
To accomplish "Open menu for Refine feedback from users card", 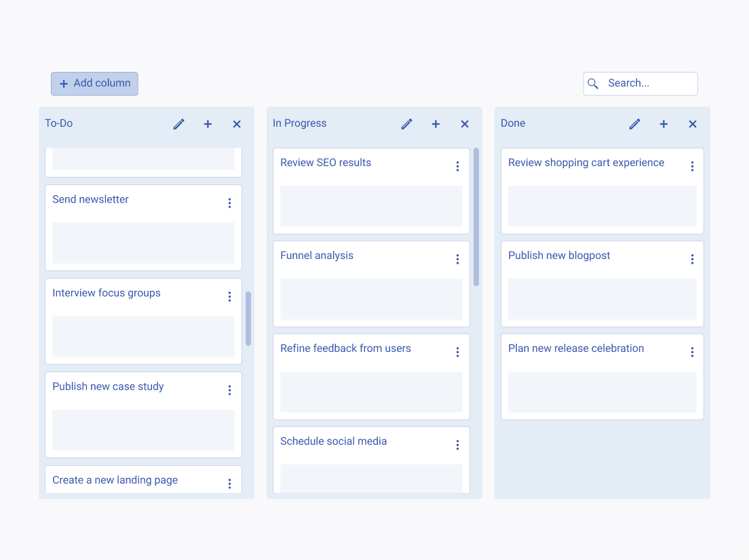I will 458,353.
